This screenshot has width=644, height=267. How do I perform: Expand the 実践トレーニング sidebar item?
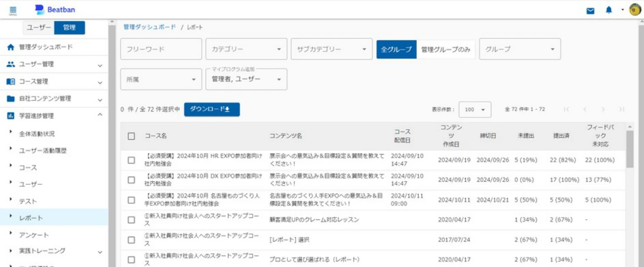coord(100,252)
